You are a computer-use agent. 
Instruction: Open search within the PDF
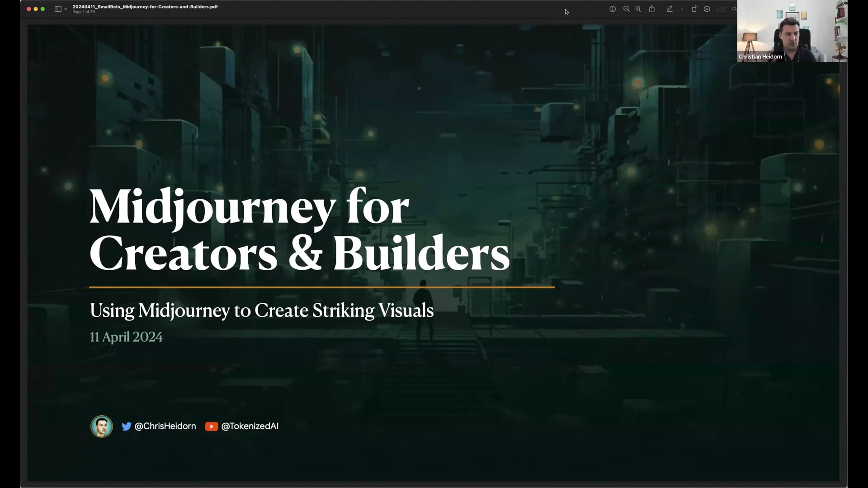click(735, 9)
